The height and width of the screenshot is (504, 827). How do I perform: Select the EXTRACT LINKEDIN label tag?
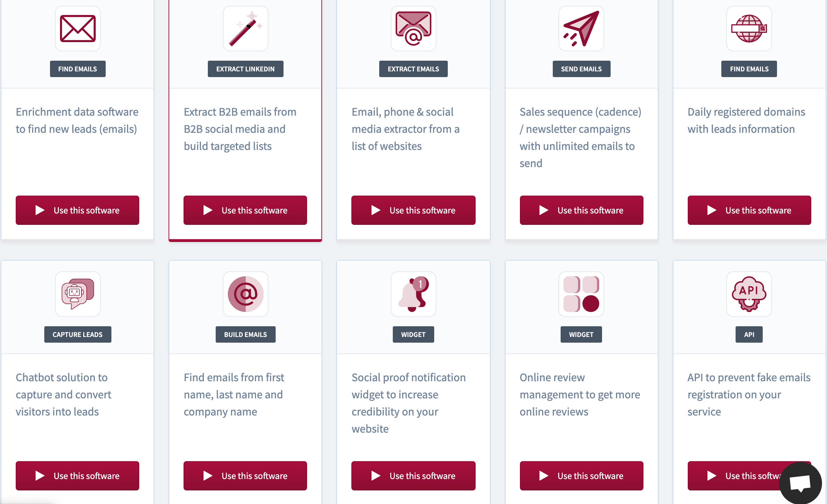[246, 69]
